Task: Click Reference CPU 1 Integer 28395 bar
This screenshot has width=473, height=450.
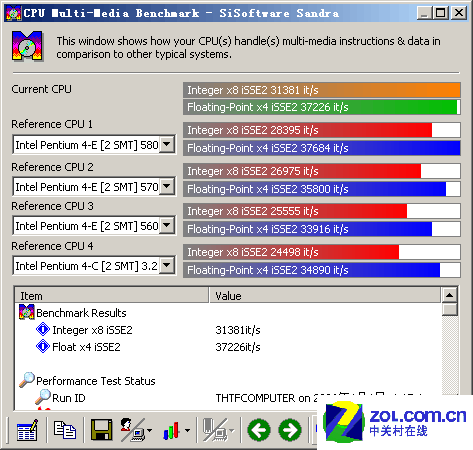Action: click(322, 130)
